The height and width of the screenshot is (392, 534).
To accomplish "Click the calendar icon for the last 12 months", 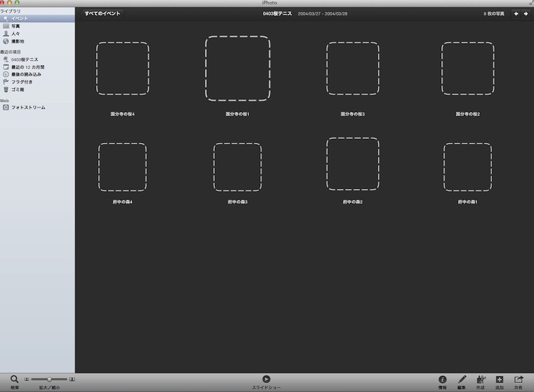I will click(6, 67).
